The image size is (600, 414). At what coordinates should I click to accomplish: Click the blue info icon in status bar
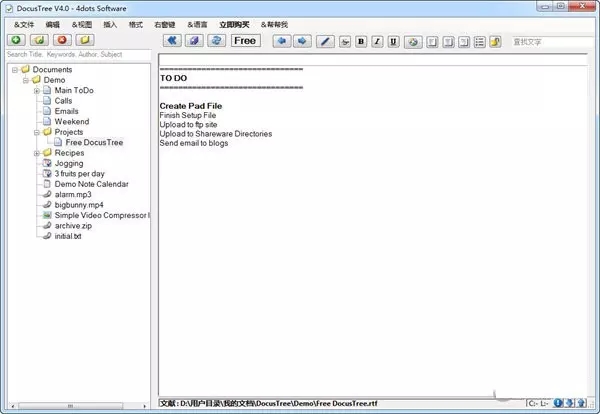[x=559, y=403]
